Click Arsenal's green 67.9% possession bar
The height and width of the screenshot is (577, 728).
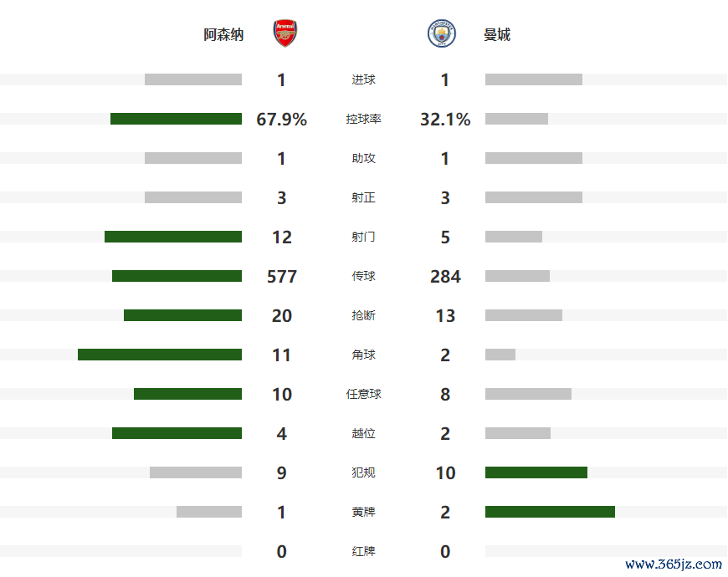pyautogui.click(x=176, y=119)
